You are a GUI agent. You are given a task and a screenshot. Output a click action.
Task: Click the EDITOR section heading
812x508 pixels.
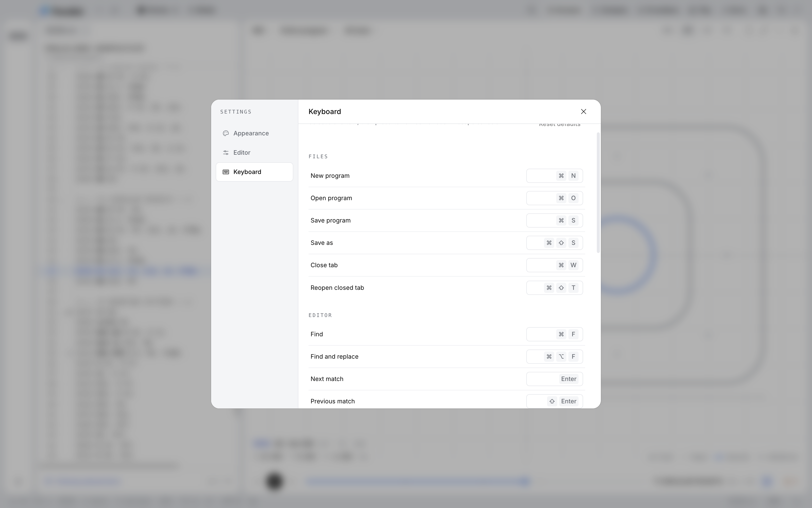point(320,315)
